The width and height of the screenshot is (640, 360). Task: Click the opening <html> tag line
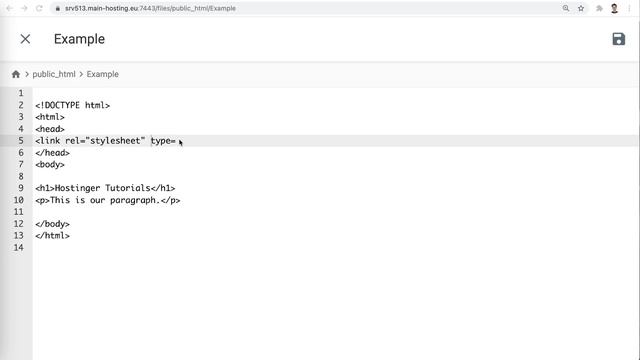tap(49, 117)
